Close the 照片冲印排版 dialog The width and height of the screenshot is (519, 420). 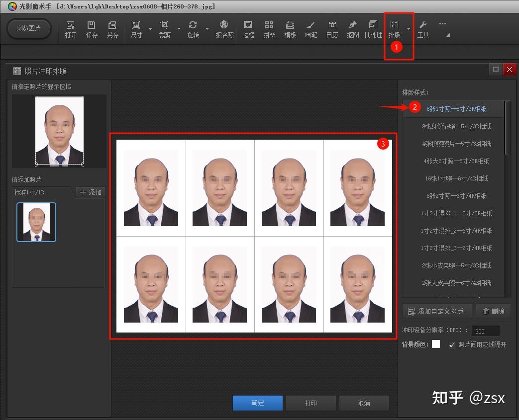(x=510, y=69)
